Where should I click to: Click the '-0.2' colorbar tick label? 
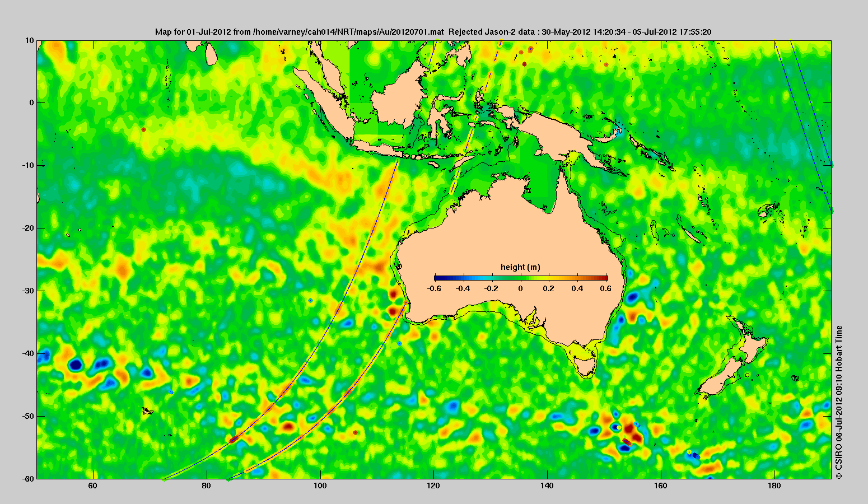tap(492, 288)
